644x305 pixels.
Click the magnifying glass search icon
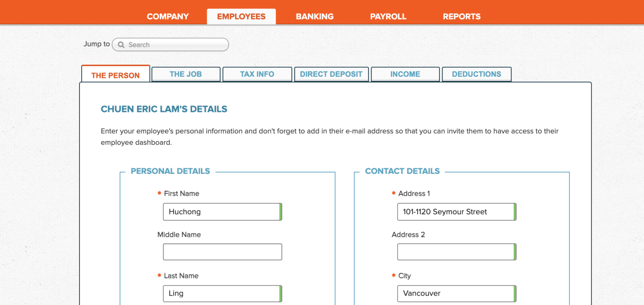tap(121, 45)
